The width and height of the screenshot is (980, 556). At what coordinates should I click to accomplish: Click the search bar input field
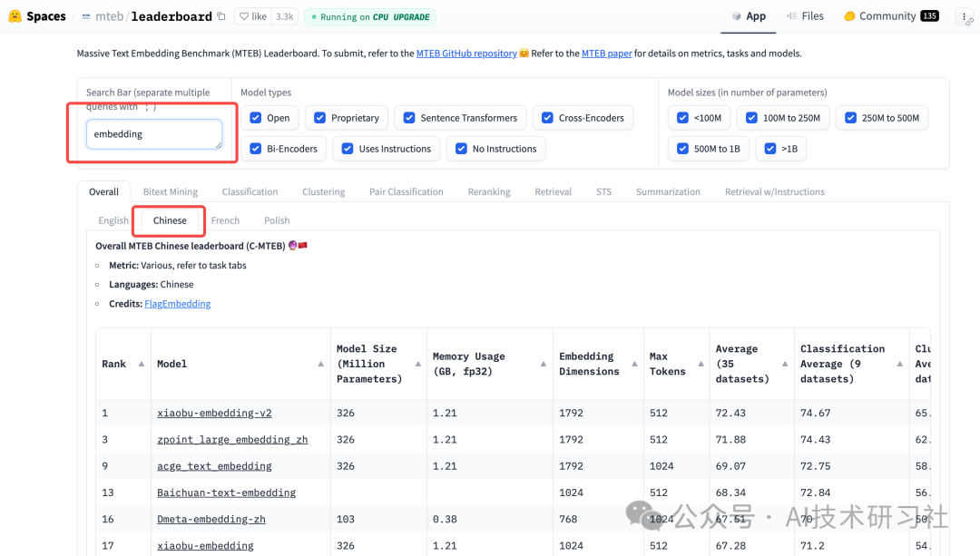click(x=154, y=134)
